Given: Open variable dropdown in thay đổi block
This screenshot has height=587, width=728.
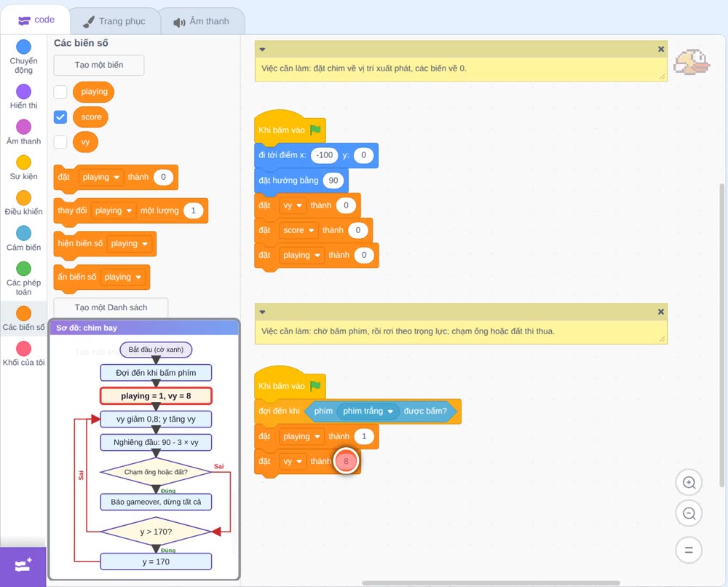Looking at the screenshot, I should [114, 210].
